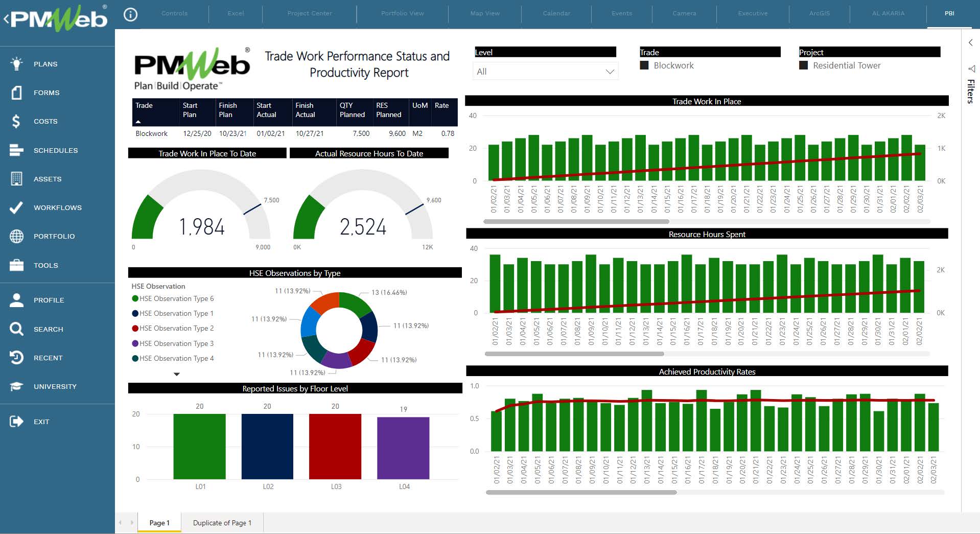
Task: Go to previous page arrow at bottom
Action: pyautogui.click(x=121, y=522)
